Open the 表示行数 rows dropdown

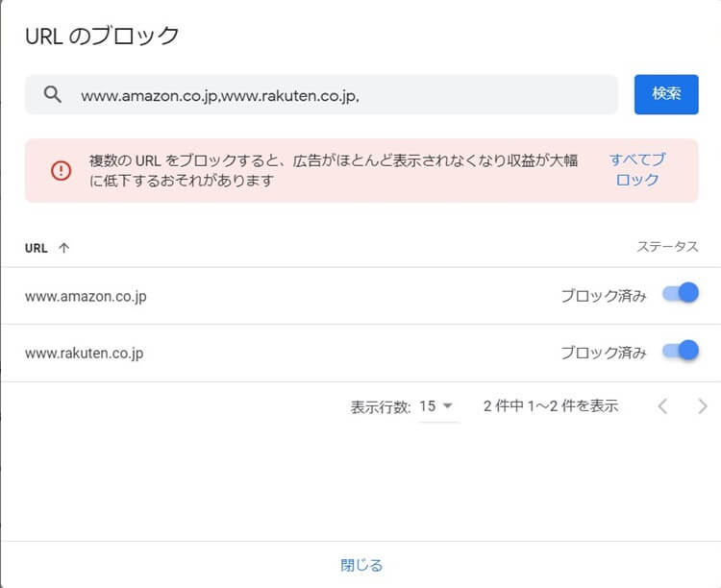click(435, 406)
